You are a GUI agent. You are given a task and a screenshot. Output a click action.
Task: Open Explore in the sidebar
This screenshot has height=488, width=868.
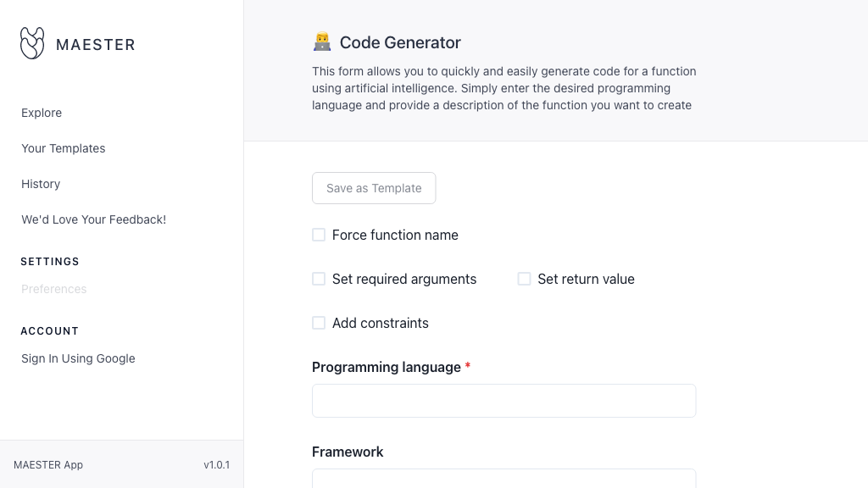pos(41,113)
